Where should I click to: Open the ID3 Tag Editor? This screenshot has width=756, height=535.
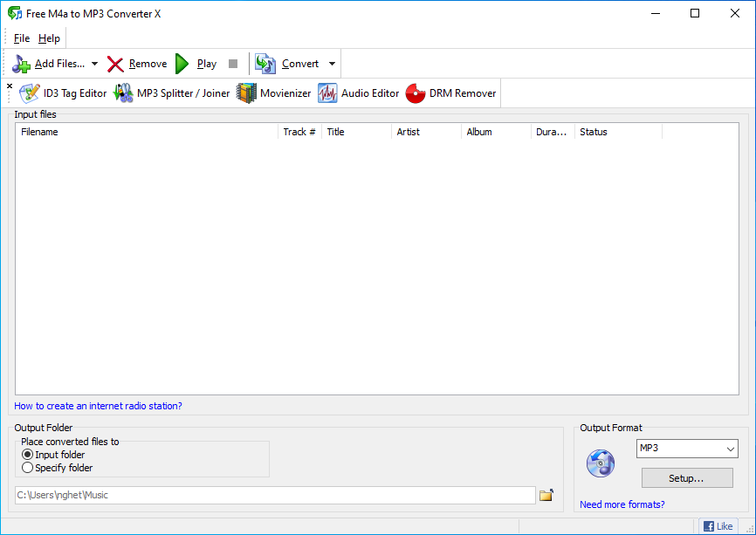(63, 93)
